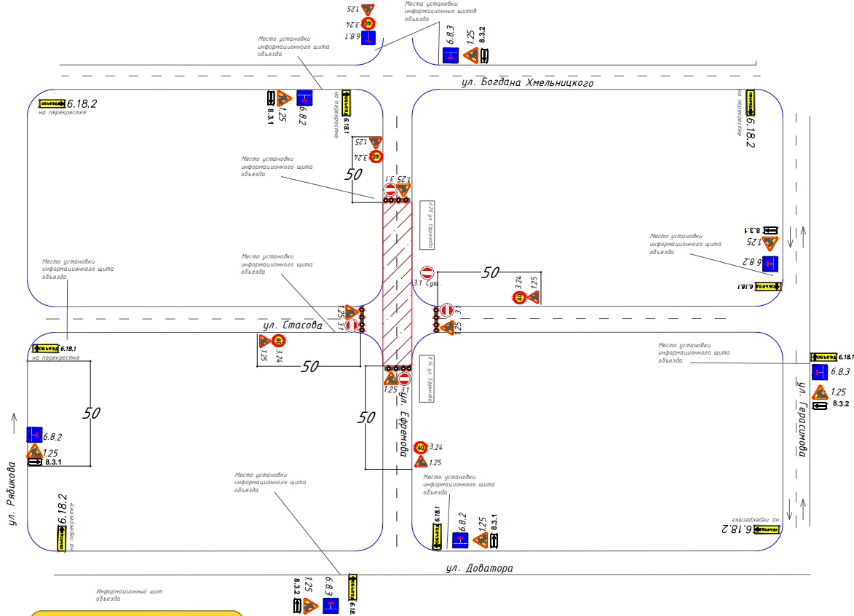The height and width of the screenshot is (616, 854).
Task: Select the 8.3.2 arrow plate on ул. Герасимова
Action: click(820, 406)
